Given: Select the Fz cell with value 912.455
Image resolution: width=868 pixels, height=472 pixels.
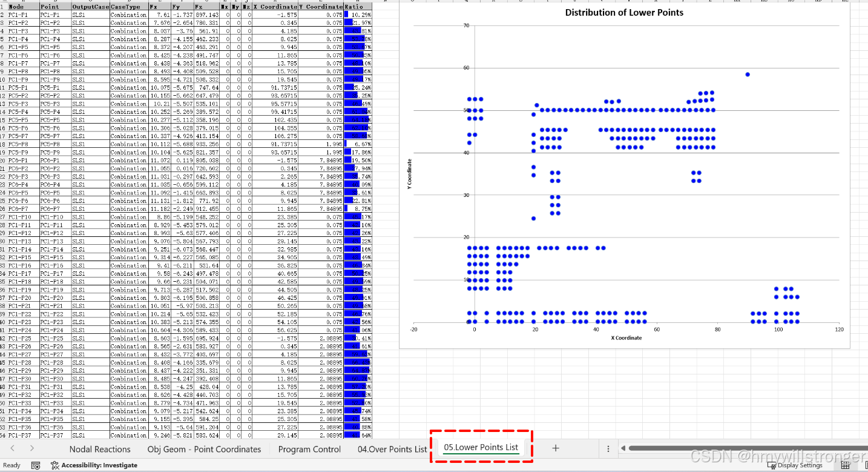Looking at the screenshot, I should coord(207,208).
